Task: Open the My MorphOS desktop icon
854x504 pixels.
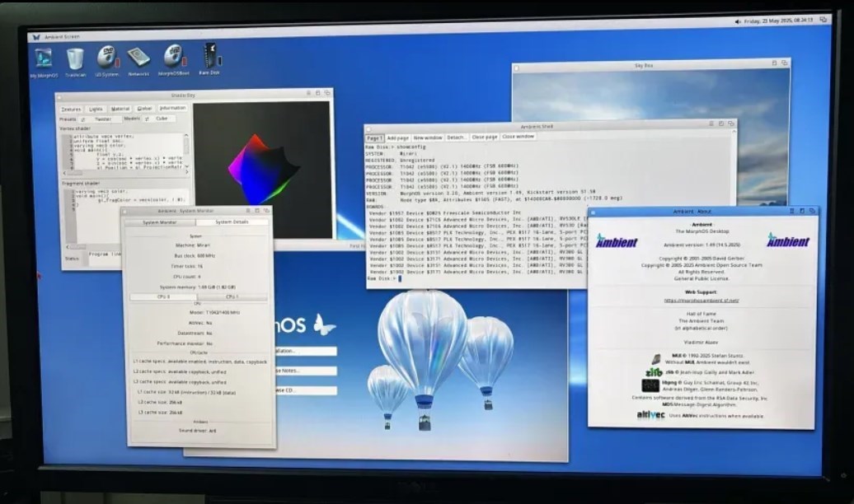Action: 43,58
